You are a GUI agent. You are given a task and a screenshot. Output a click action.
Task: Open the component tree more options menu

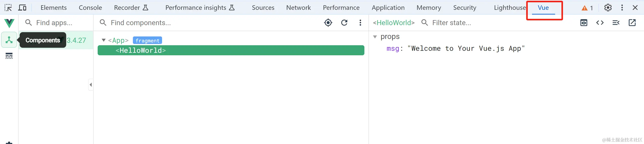[x=360, y=23]
